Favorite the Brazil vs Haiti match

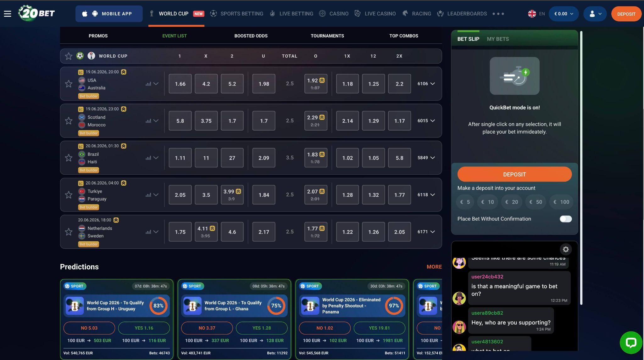69,158
